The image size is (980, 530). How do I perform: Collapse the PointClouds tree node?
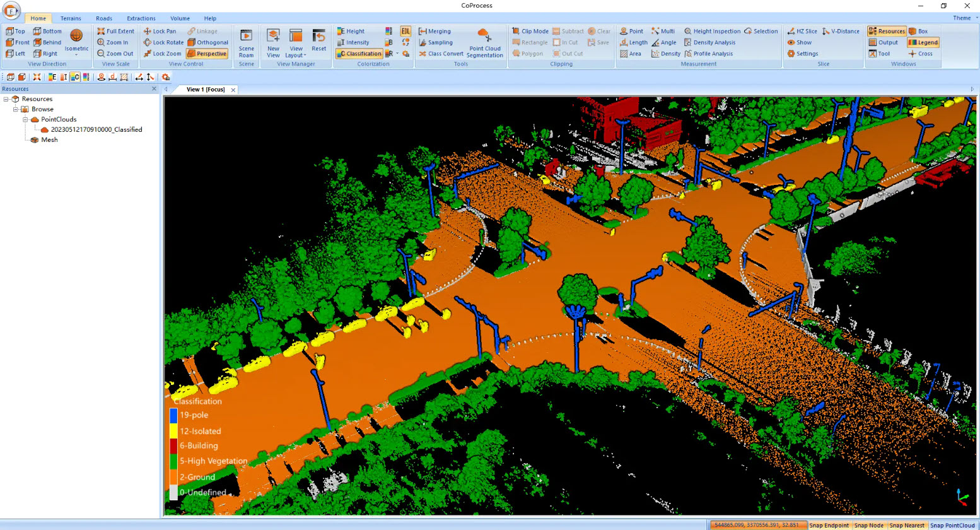coord(26,119)
